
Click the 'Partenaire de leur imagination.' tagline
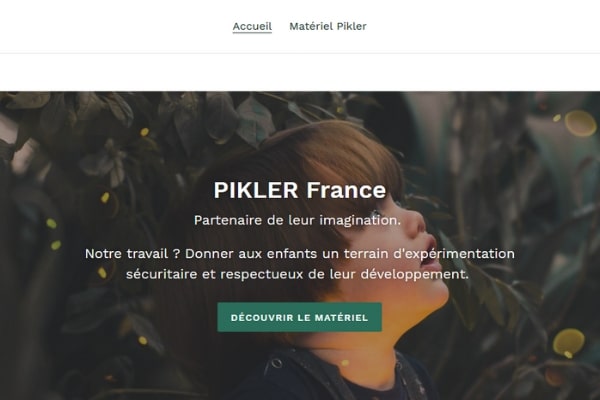[x=297, y=220]
